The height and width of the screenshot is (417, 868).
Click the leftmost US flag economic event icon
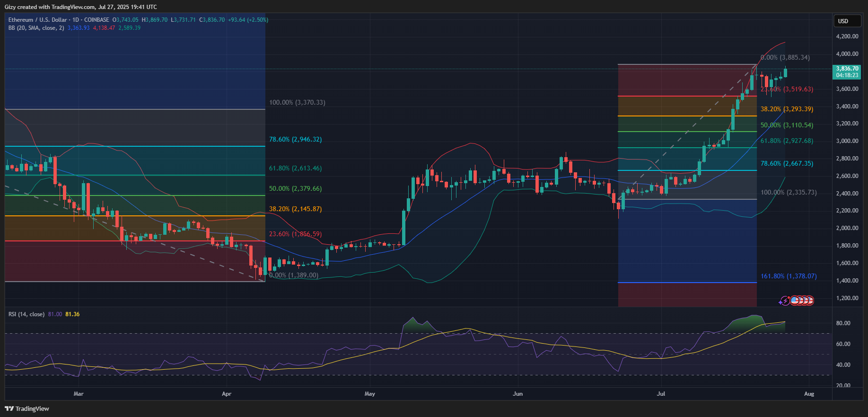(795, 301)
